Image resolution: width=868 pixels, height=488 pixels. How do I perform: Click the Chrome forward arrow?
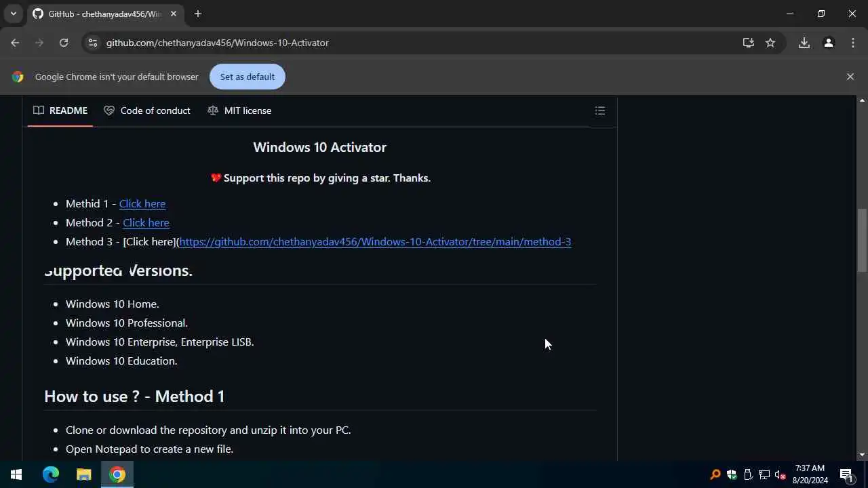click(39, 43)
